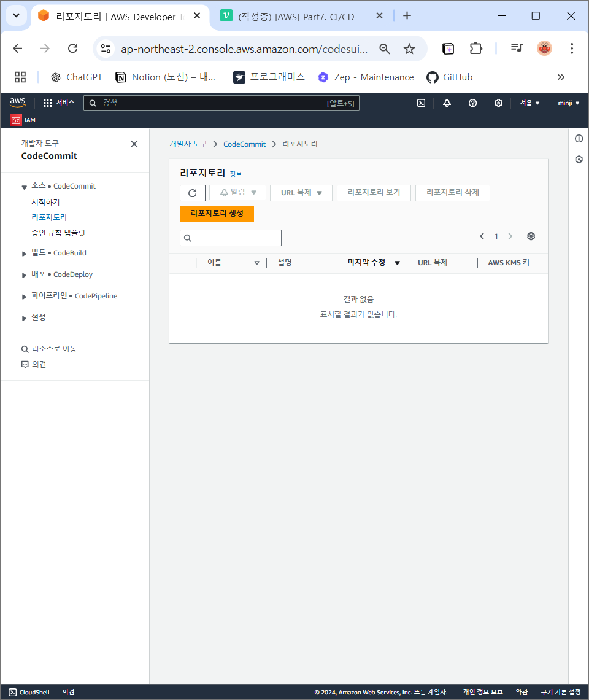Open the Chrome profile avatar
The image size is (589, 700).
544,49
